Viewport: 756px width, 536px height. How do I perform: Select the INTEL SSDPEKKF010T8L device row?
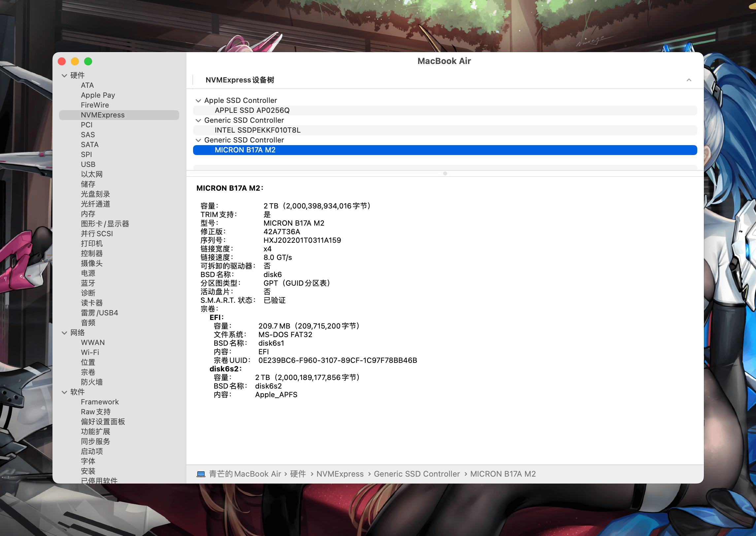(257, 130)
